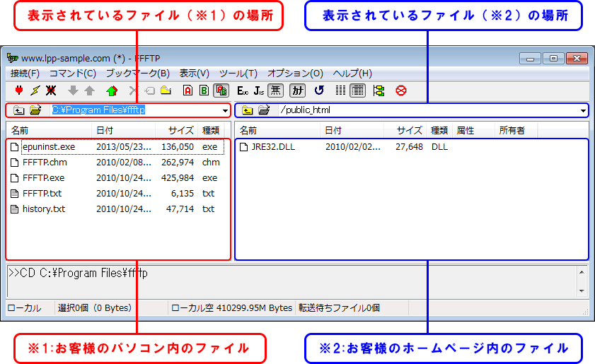Screen dimensions: 595x364
Task: Select local file FFFTP.chm
Action: [x=45, y=163]
